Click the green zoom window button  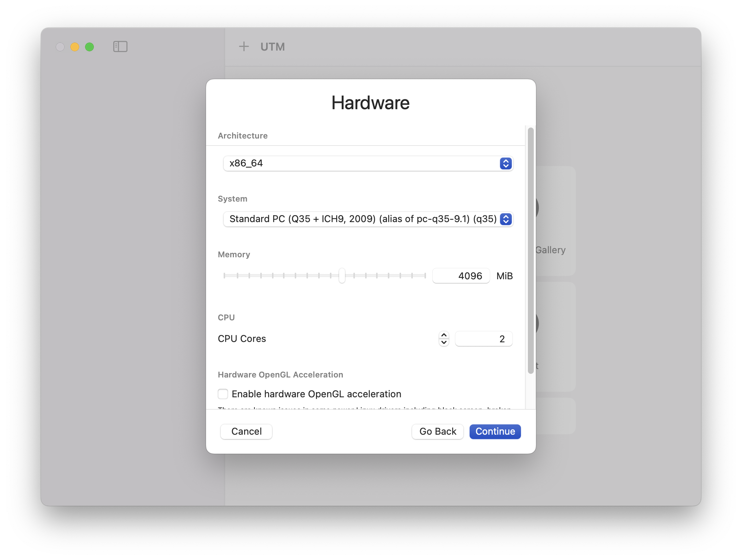coord(89,47)
